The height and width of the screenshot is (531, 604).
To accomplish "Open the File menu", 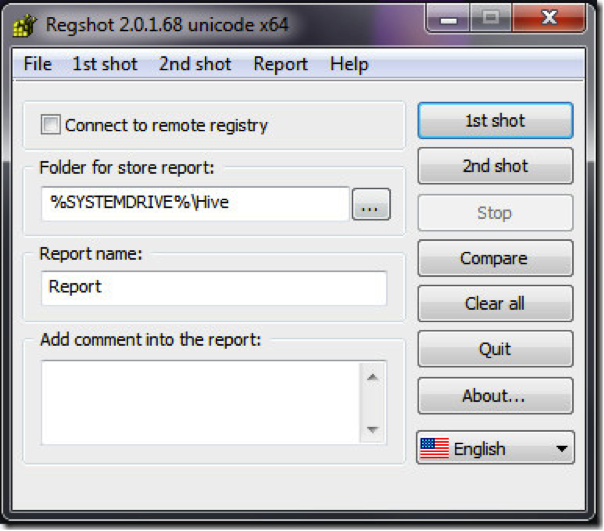I will [37, 64].
